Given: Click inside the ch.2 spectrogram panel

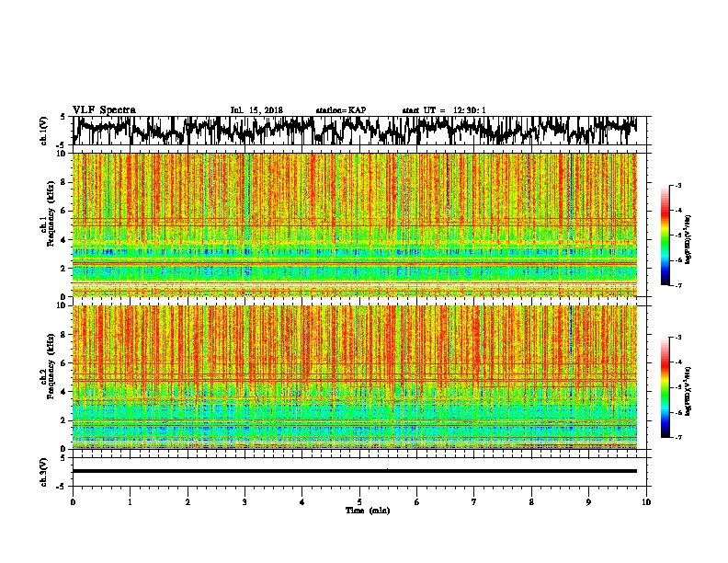Looking at the screenshot, I should pos(355,377).
